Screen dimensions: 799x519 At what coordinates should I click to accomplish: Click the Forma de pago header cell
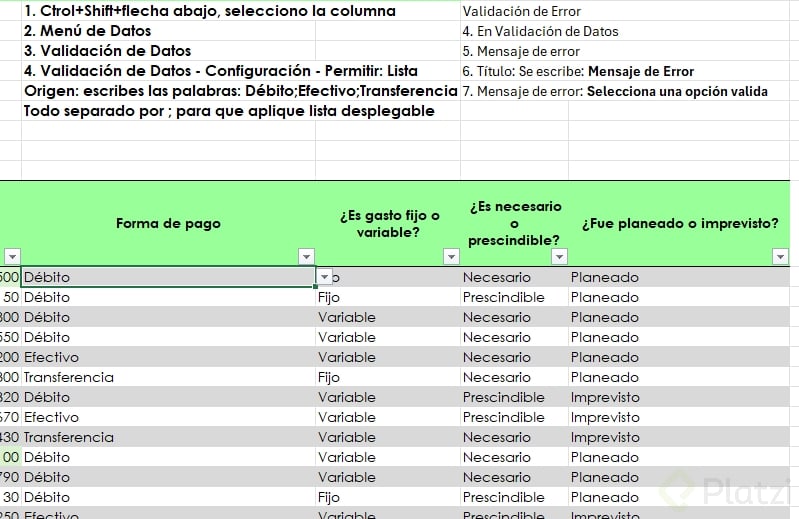[x=168, y=224]
